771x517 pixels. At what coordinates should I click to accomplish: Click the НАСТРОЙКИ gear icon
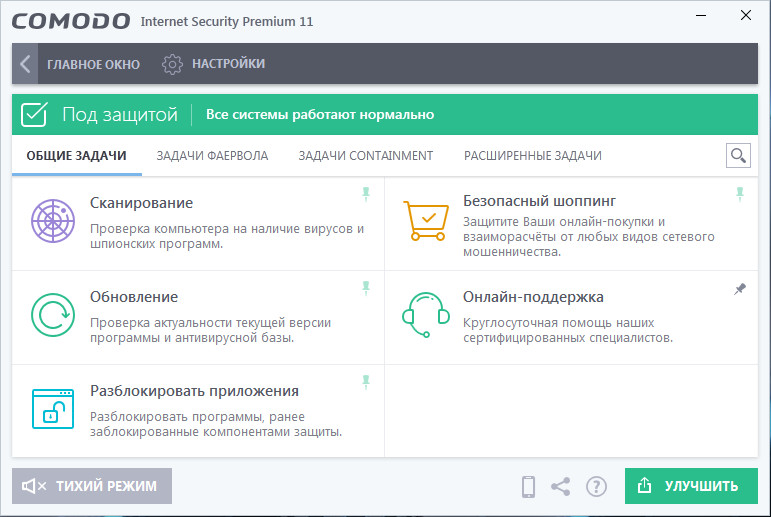172,64
